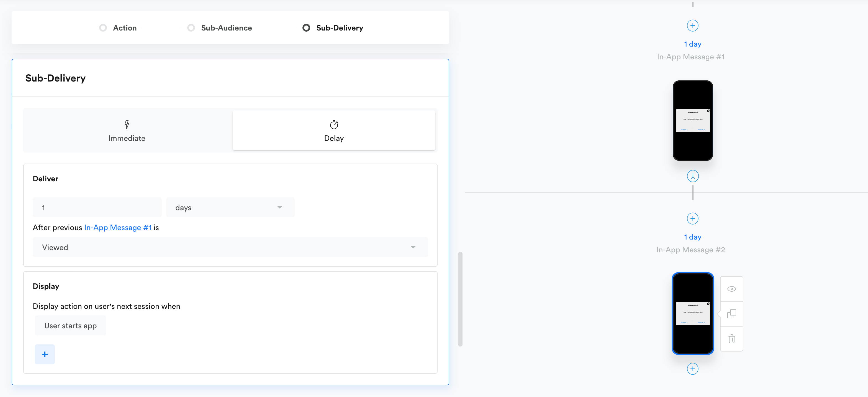Screen dimensions: 868x397
Task: Open the In-App Message #1 link
Action: coord(118,228)
